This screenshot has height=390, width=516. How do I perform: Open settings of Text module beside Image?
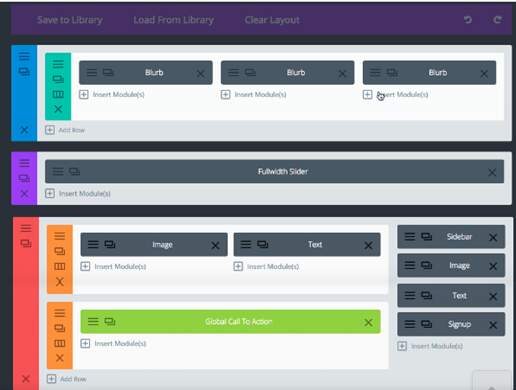click(246, 244)
